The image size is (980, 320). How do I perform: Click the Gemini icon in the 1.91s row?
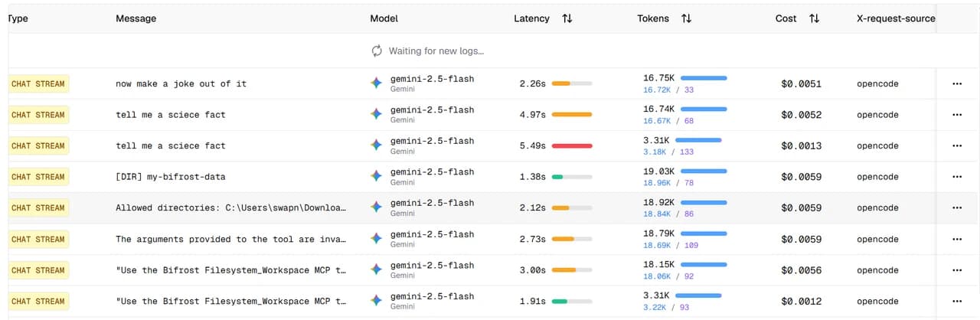(x=376, y=301)
